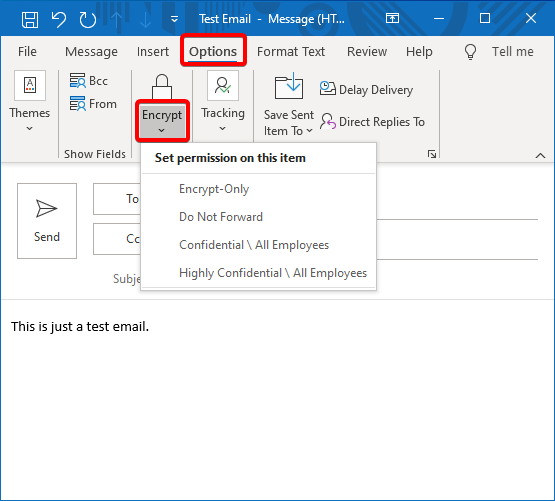Toggle the Bcc field
Viewport: 555px width, 501px height.
(88, 81)
